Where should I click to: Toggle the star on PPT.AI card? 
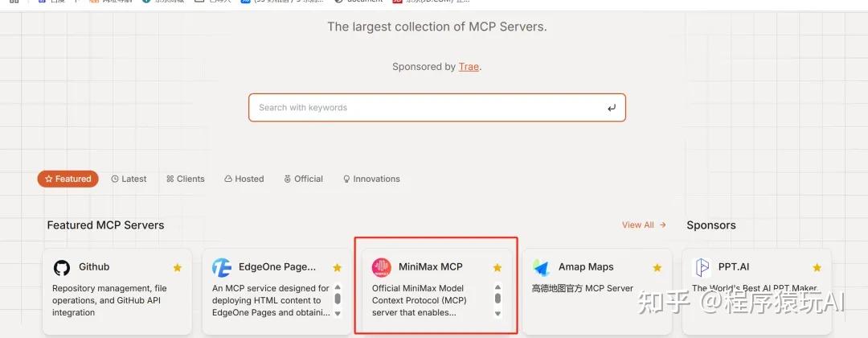point(817,268)
